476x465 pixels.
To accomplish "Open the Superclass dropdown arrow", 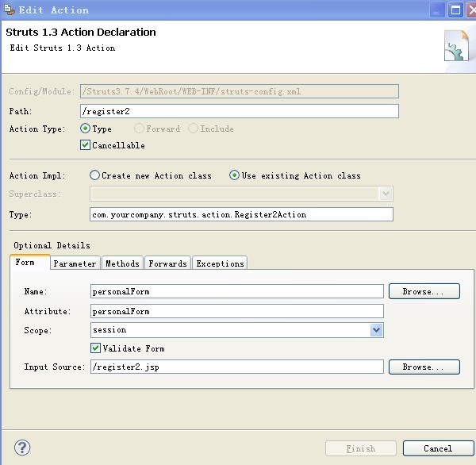I will [386, 194].
